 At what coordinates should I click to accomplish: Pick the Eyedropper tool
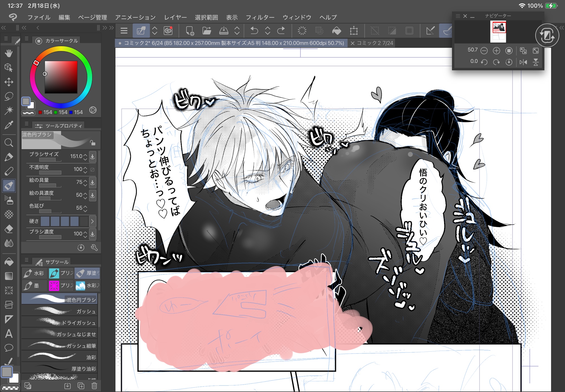click(9, 125)
